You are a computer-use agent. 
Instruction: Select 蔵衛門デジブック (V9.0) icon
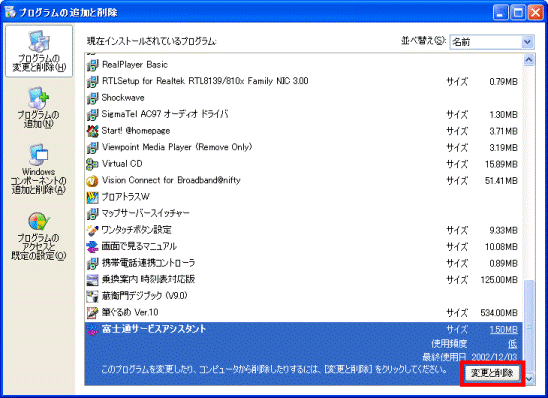93,296
